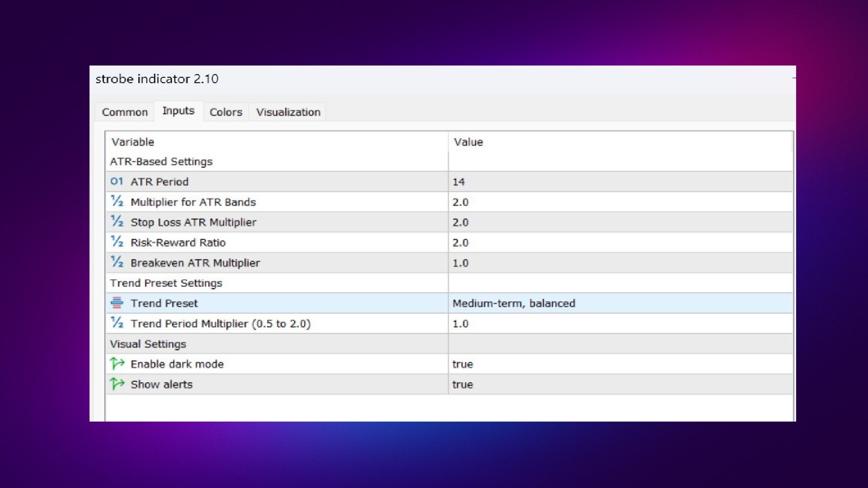The height and width of the screenshot is (488, 868).
Task: Open the Common tab
Action: [125, 112]
